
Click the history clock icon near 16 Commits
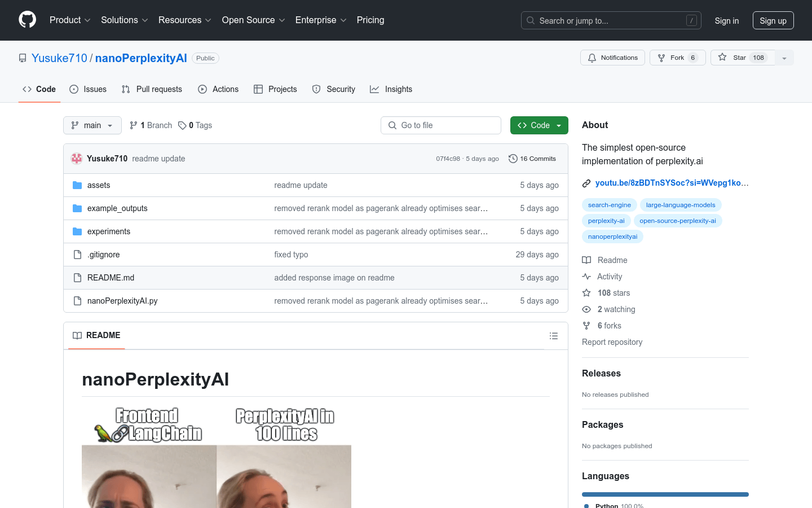point(513,159)
